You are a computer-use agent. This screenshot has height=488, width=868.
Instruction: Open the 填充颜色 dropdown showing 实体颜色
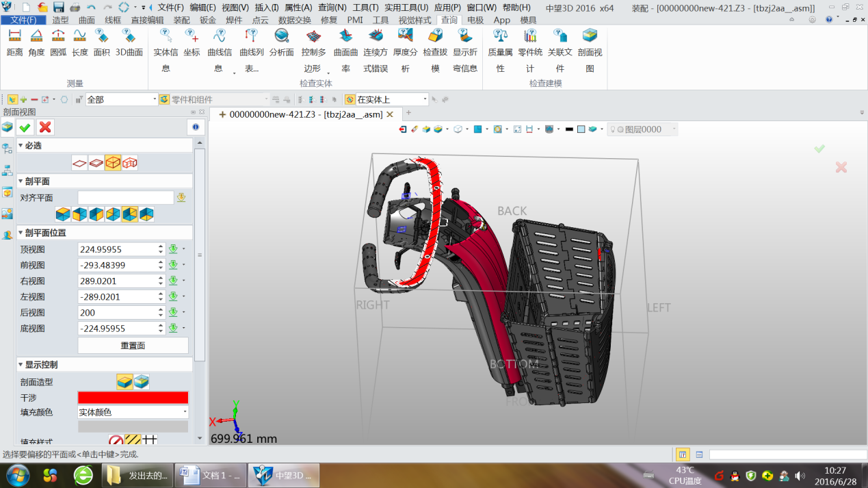[x=133, y=412]
